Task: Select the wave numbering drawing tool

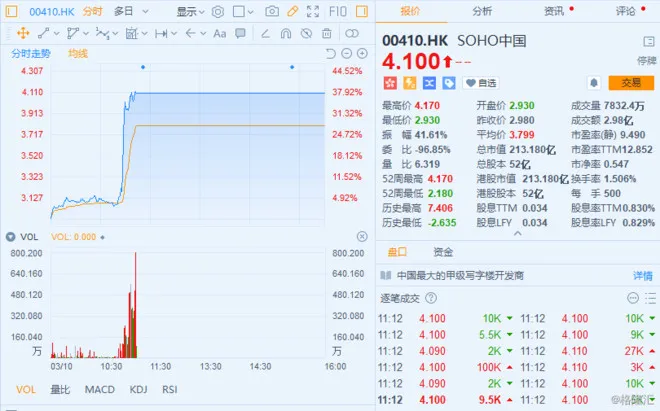Action: click(102, 33)
